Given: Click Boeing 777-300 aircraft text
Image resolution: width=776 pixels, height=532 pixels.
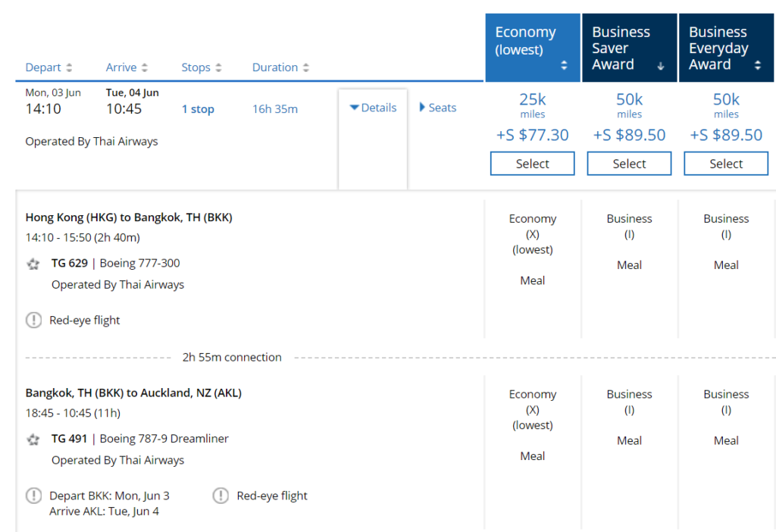Looking at the screenshot, I should tap(140, 263).
